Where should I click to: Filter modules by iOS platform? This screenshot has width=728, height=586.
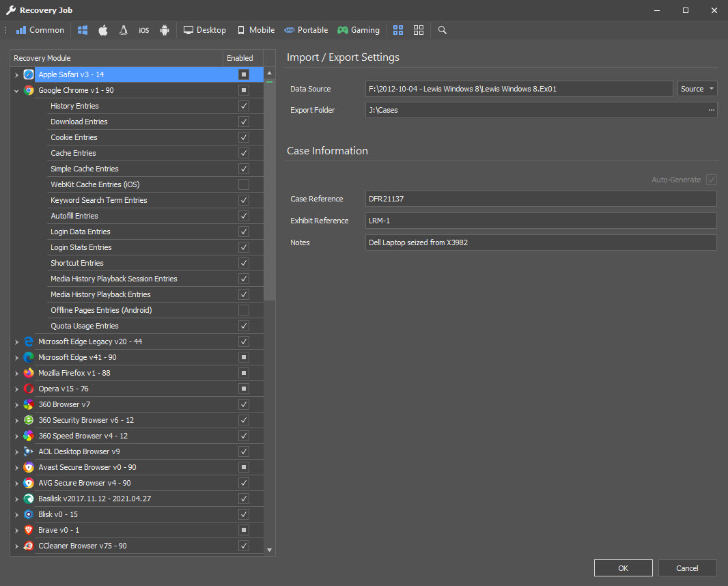pyautogui.click(x=144, y=30)
